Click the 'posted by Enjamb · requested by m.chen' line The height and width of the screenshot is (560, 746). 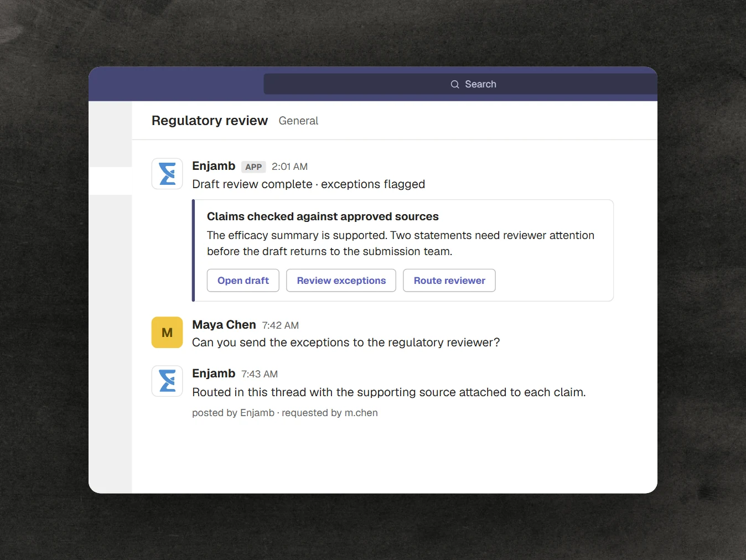tap(285, 413)
